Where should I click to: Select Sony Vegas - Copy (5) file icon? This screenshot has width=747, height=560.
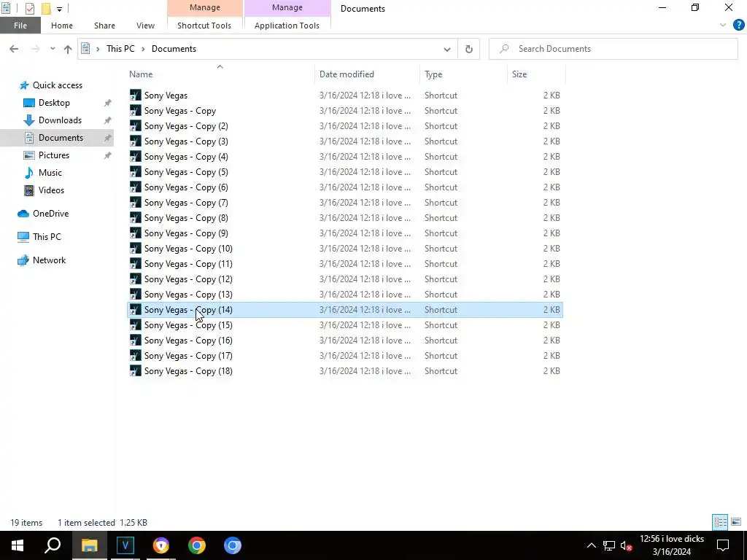click(136, 172)
